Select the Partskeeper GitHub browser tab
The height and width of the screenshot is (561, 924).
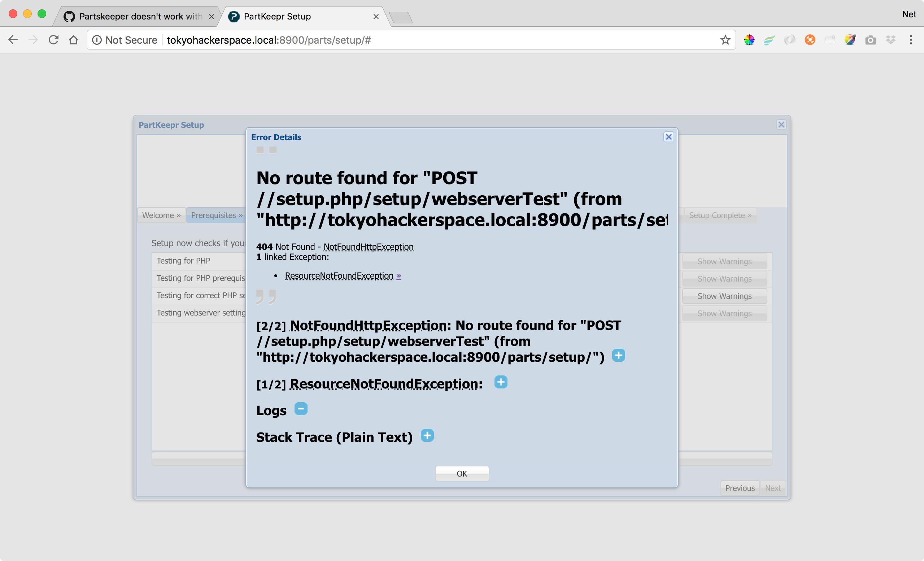pyautogui.click(x=131, y=16)
